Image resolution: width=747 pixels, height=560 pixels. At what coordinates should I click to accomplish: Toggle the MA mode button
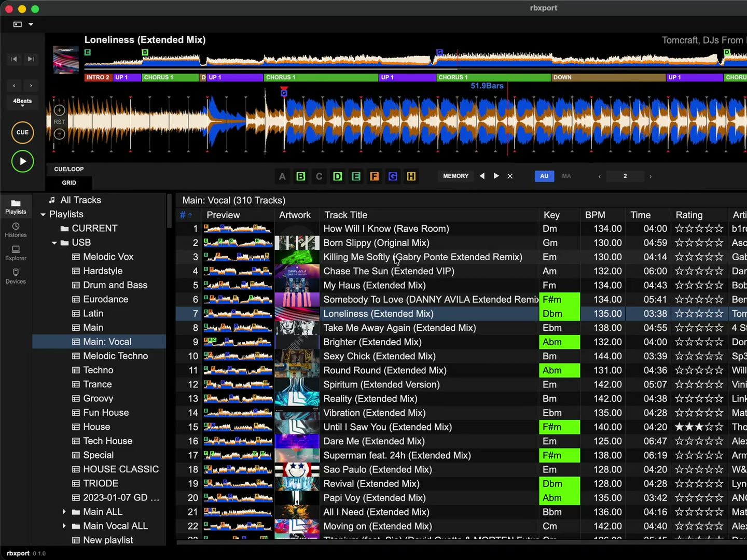pos(566,176)
